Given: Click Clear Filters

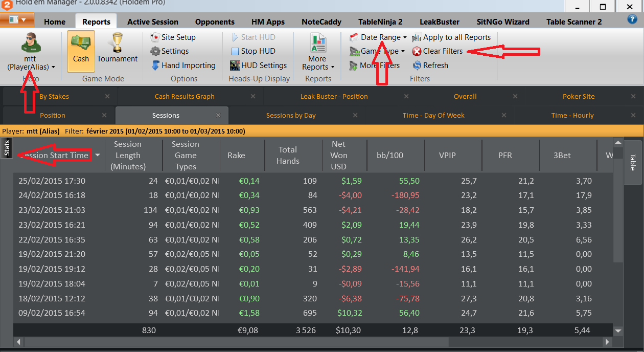Looking at the screenshot, I should [438, 51].
